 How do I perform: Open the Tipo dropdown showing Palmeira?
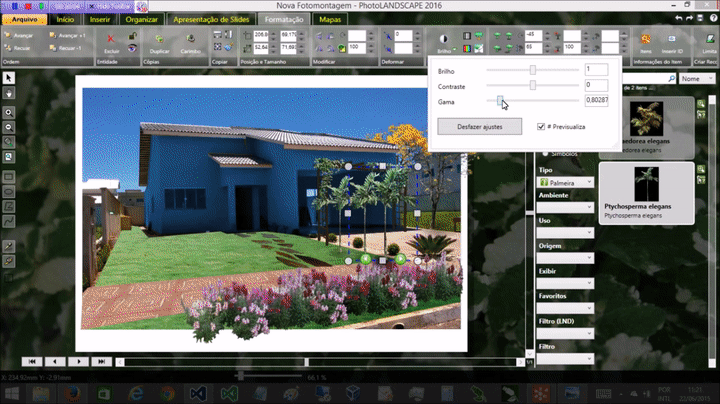coord(566,182)
